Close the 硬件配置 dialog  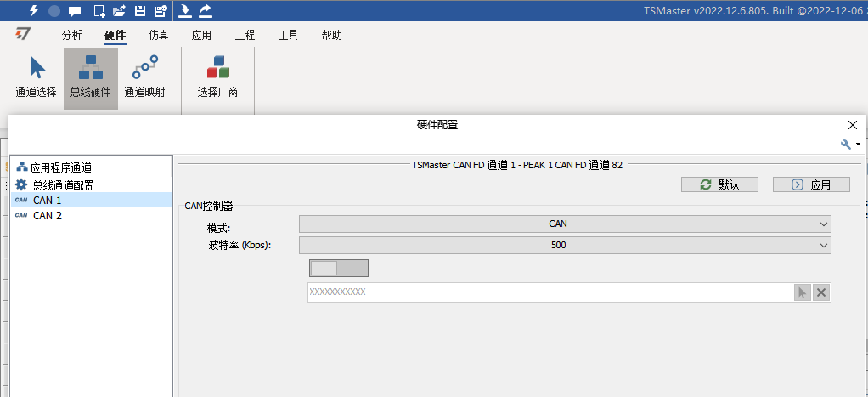pos(853,125)
